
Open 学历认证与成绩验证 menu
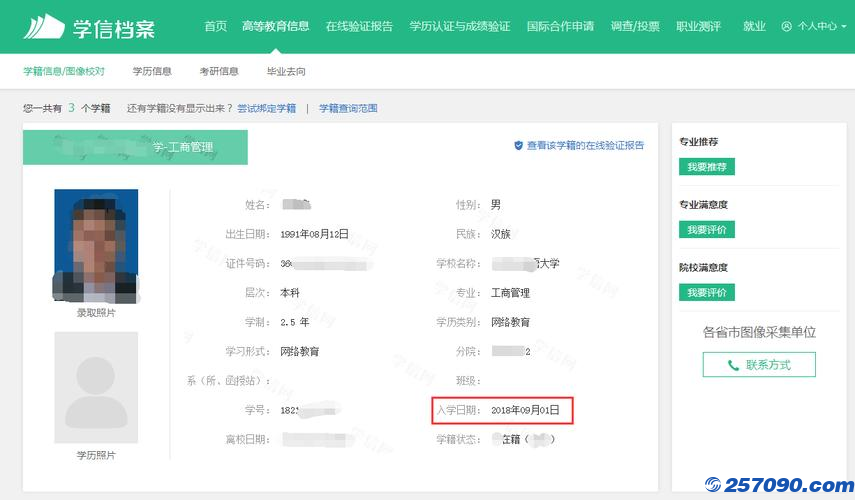[x=459, y=27]
